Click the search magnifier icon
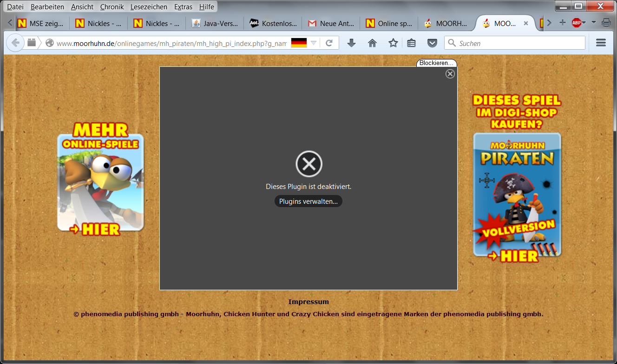617x364 pixels. [x=452, y=43]
